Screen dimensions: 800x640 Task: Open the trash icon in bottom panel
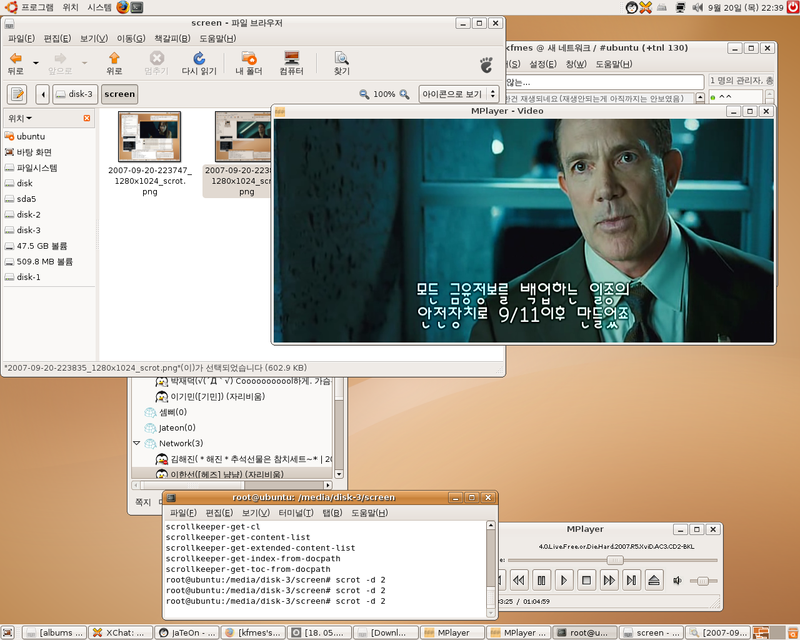793,633
